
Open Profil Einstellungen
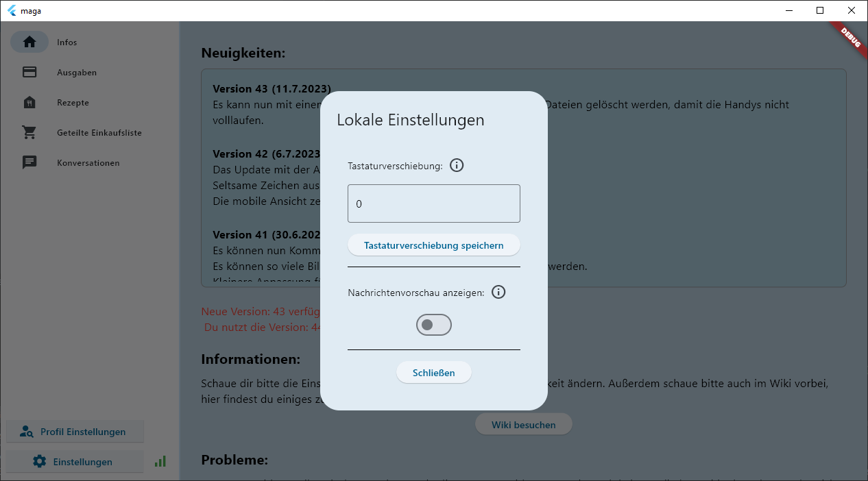pyautogui.click(x=75, y=432)
